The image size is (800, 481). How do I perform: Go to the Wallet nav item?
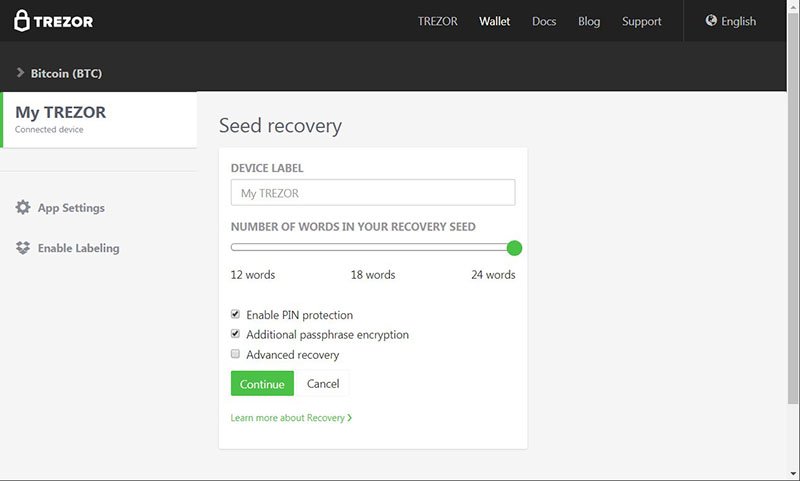click(x=494, y=21)
